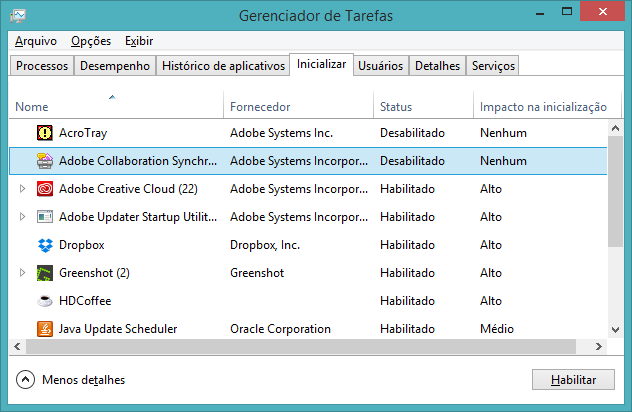Click the Adobe Creative Cloud icon
This screenshot has height=412, width=632.
point(45,189)
